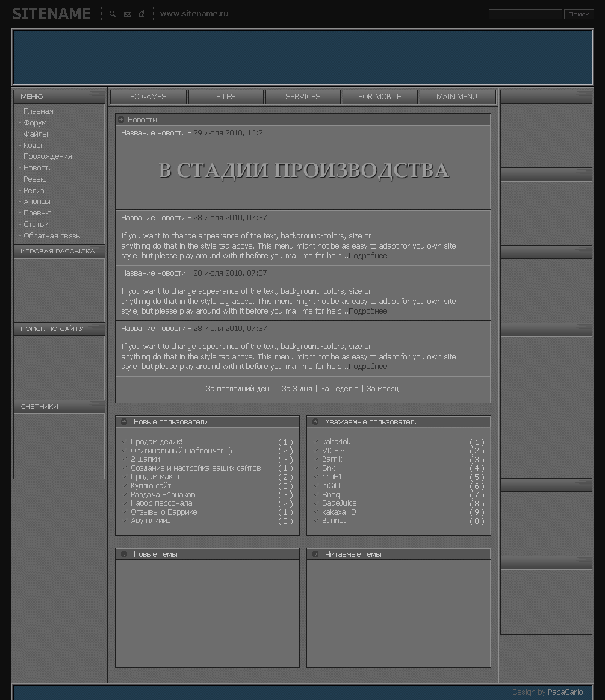605x700 pixels.
Task: Click the magnifier search icon in the top bar
Action: pyautogui.click(x=113, y=14)
